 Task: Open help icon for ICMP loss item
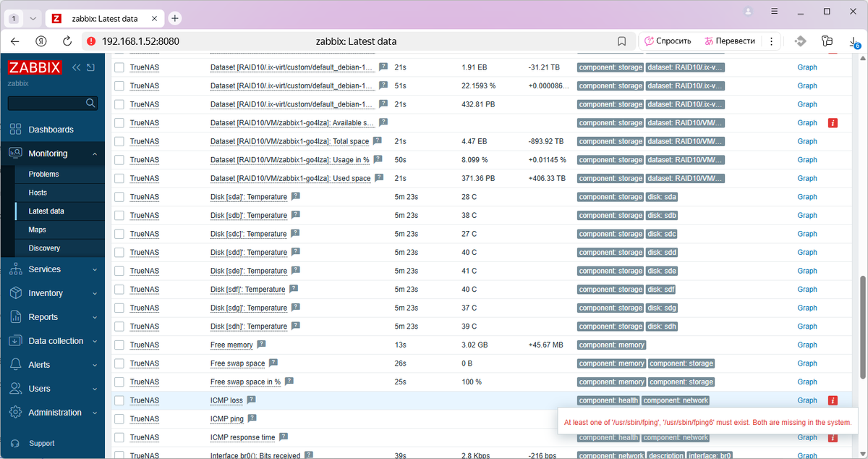pos(251,400)
